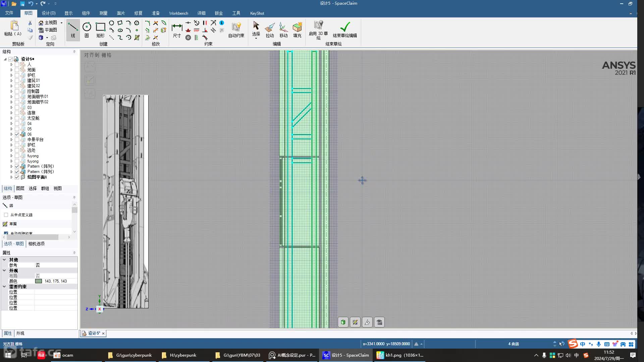The width and height of the screenshot is (644, 362).
Task: Select the Rectangle sketch tool
Action: [100, 29]
